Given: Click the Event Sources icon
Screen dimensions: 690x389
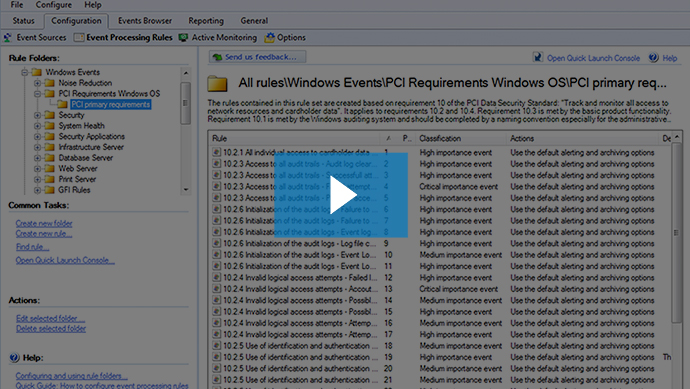Looking at the screenshot, I should tap(8, 37).
